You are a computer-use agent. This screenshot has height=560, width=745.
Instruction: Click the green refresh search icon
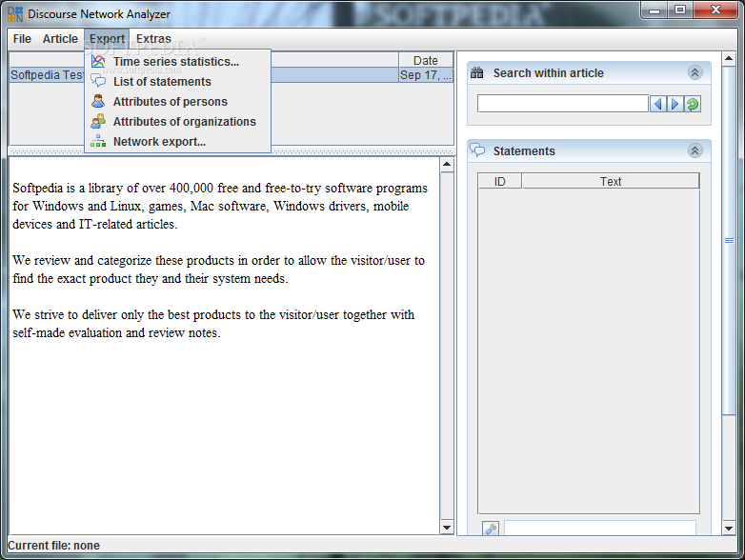point(693,104)
